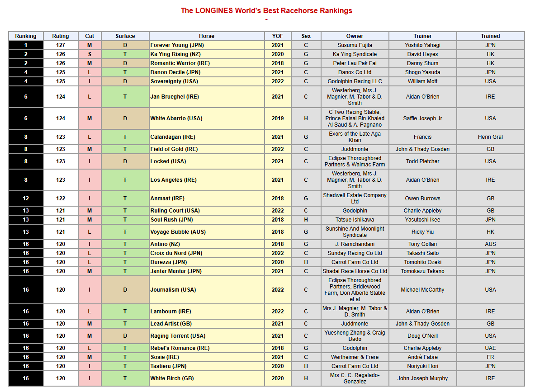Click the Rating column header
The height and width of the screenshot is (392, 535).
click(x=61, y=36)
